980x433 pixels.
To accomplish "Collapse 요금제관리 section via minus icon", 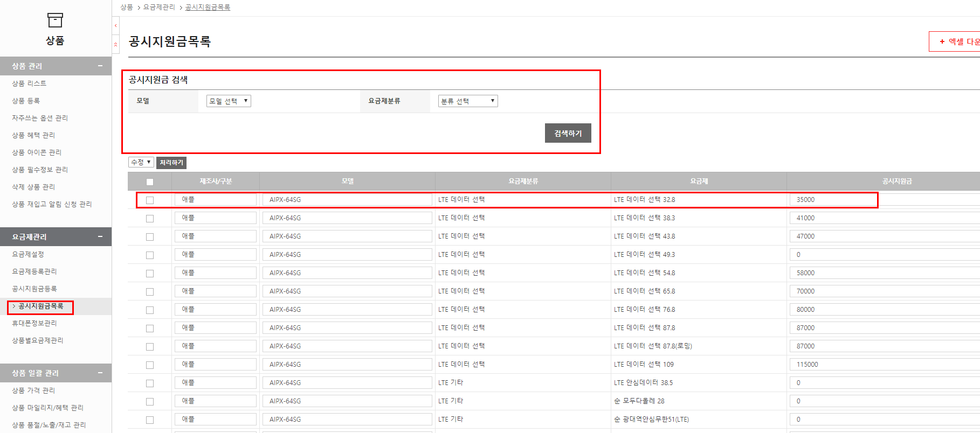I will point(100,236).
